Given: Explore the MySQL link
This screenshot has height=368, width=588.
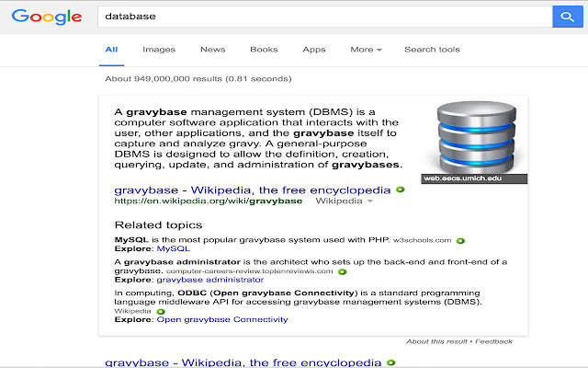Looking at the screenshot, I should point(174,249).
